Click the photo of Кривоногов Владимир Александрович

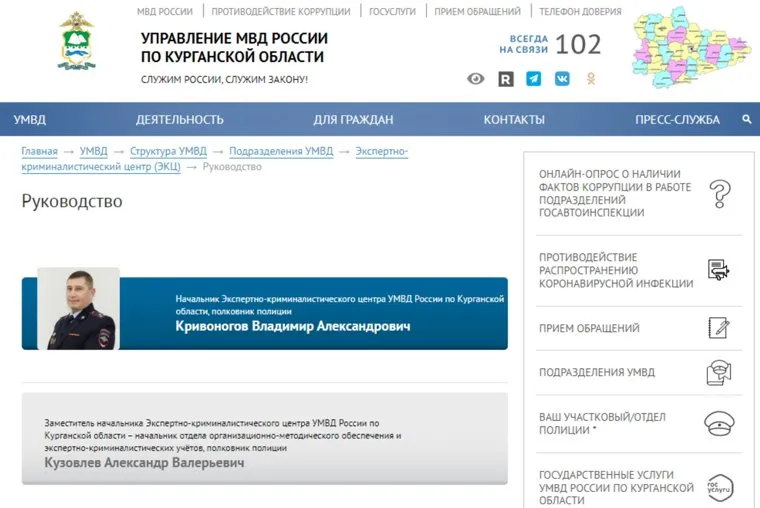[78, 308]
